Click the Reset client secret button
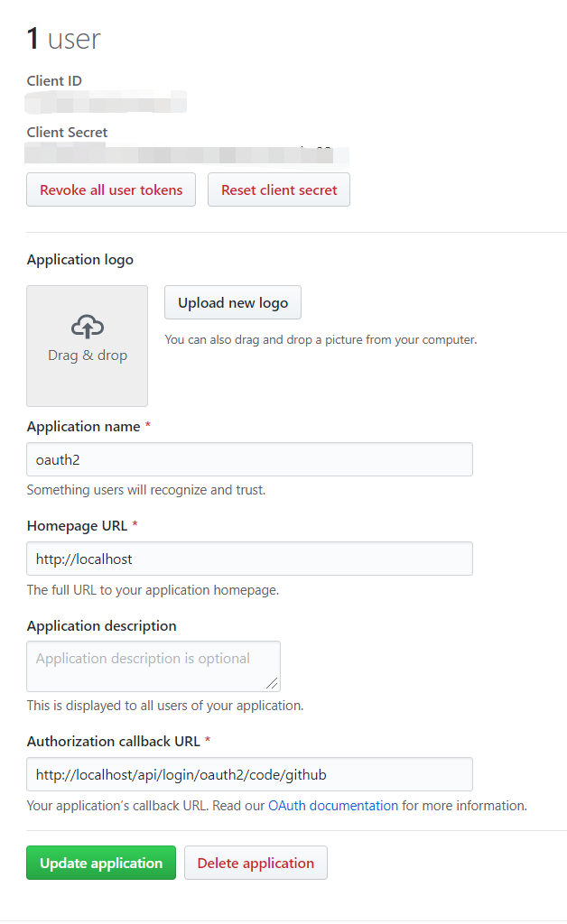 point(279,190)
